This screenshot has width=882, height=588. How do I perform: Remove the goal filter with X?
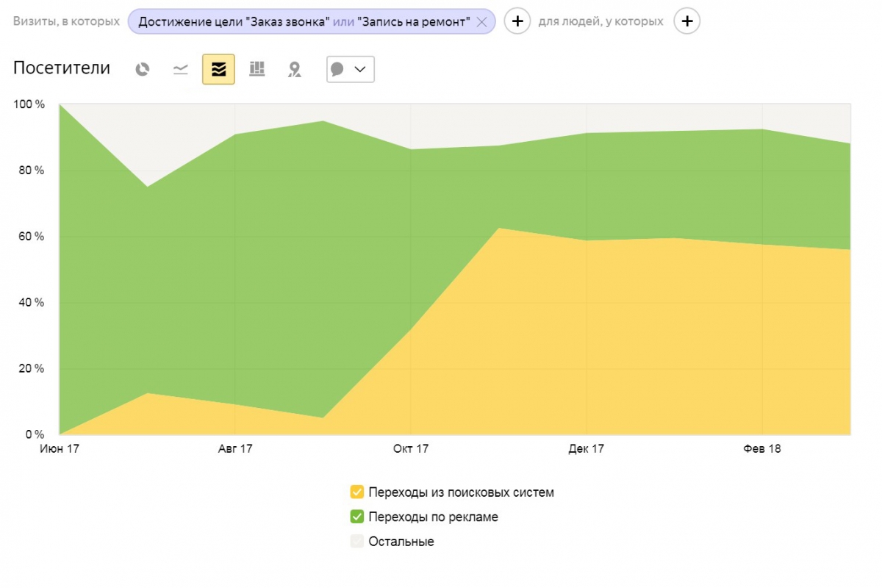[481, 22]
